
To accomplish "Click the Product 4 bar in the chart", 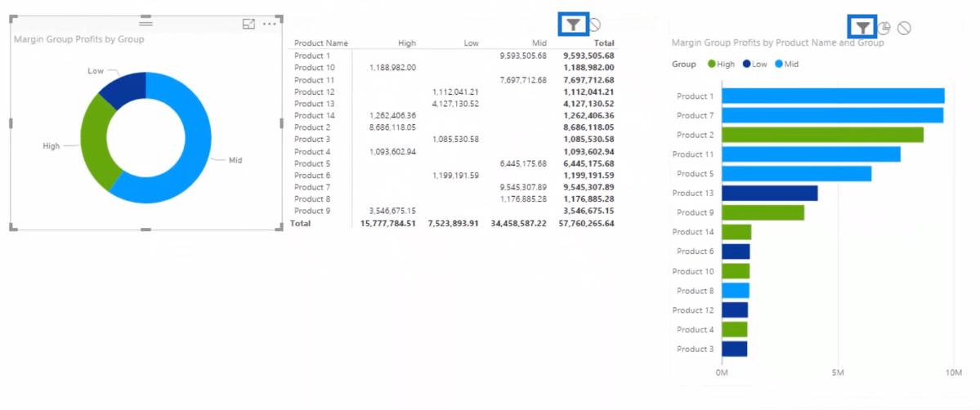I will coord(734,329).
